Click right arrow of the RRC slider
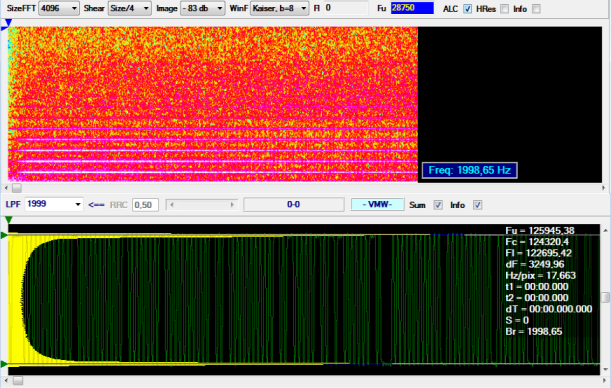Viewport: 611px width, 388px height. (x=232, y=205)
